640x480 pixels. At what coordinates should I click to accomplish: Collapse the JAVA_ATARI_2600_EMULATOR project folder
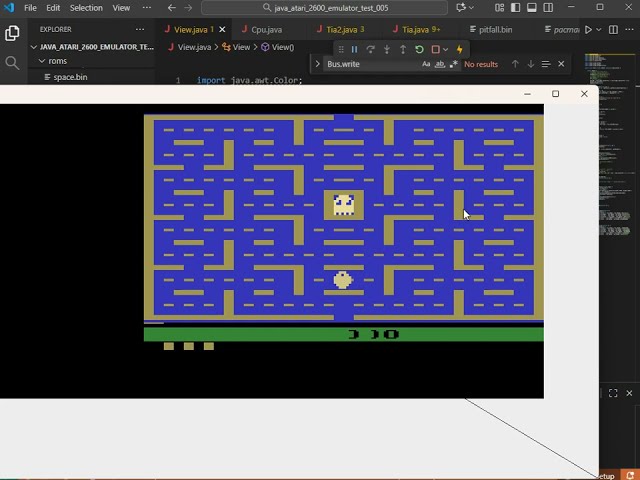pos(92,47)
